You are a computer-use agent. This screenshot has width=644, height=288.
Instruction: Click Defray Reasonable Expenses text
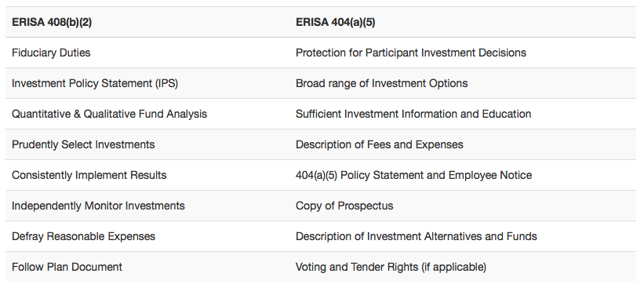pos(83,236)
